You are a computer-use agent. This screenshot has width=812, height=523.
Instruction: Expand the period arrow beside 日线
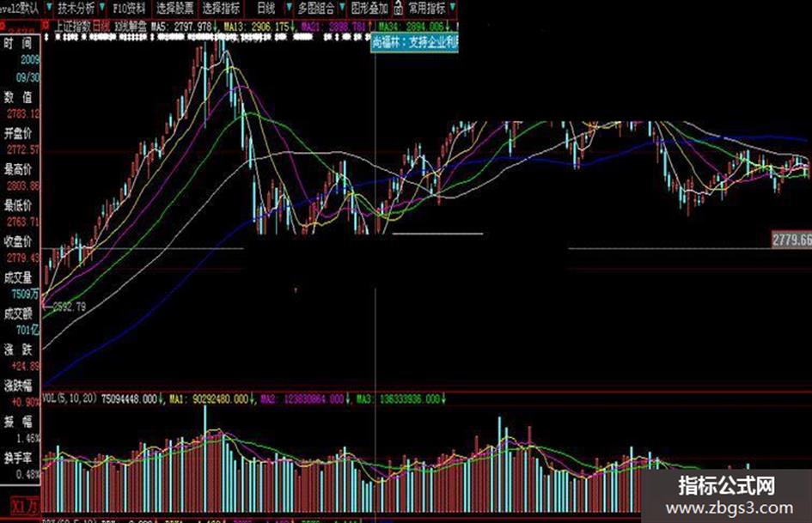click(x=289, y=8)
